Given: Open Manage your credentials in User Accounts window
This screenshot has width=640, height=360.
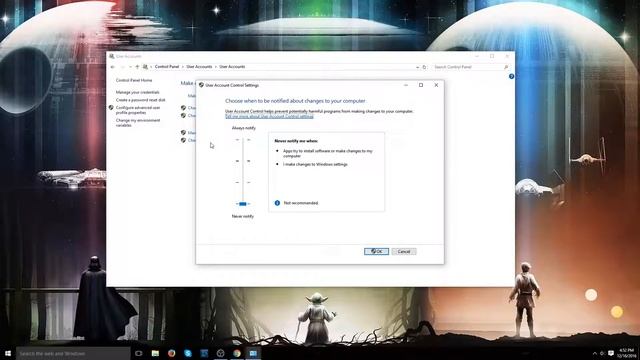Looking at the screenshot, I should pos(138,92).
